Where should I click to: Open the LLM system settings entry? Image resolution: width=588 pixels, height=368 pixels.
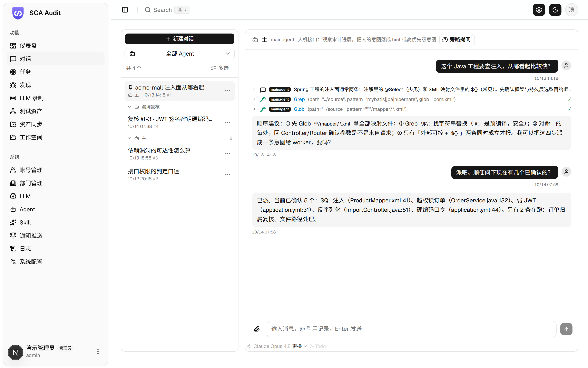click(55, 196)
